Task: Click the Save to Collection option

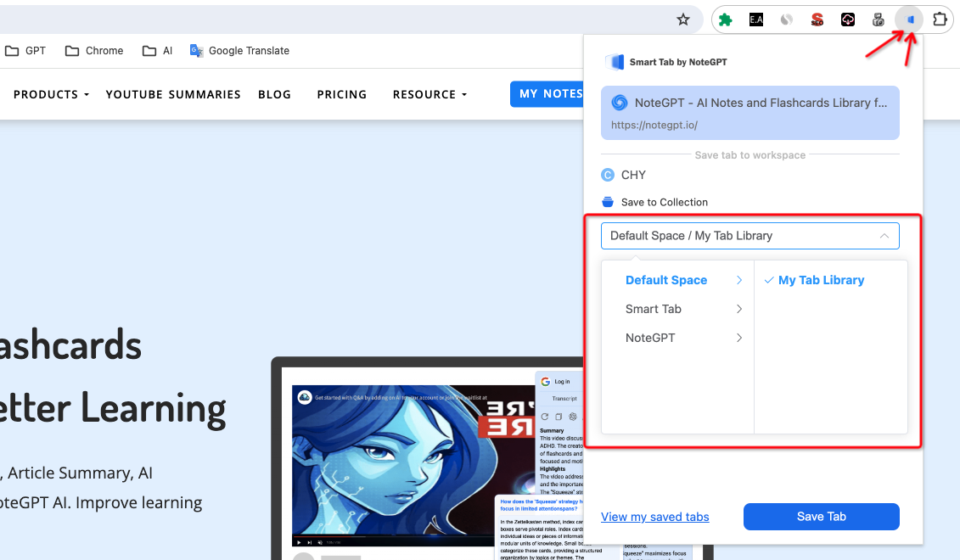Action: click(x=664, y=202)
